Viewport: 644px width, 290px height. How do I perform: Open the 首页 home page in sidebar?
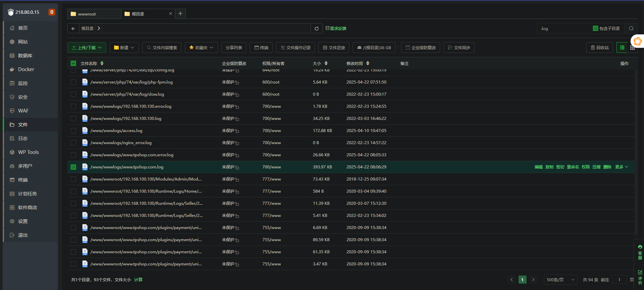[x=23, y=28]
